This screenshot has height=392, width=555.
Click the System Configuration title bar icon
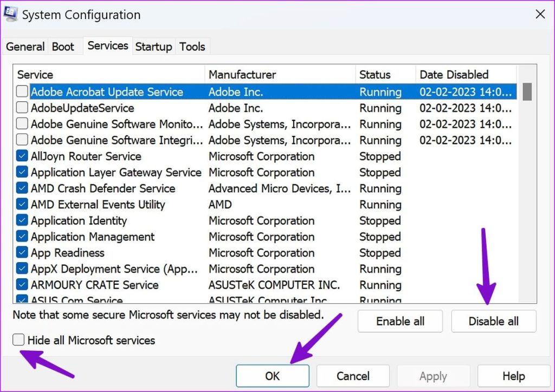pos(10,14)
